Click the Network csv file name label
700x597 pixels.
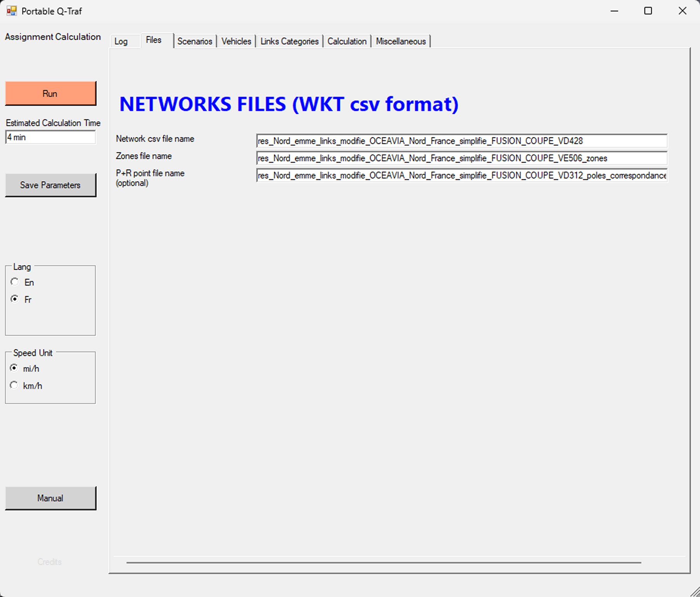coord(155,139)
